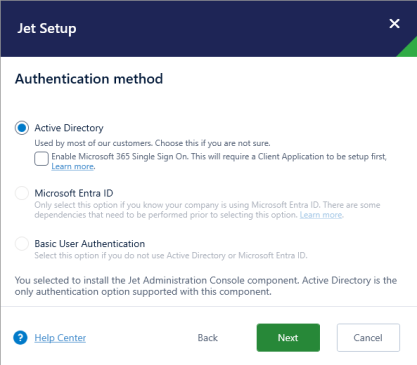Image resolution: width=417 pixels, height=365 pixels.
Task: Choose the Microsoft Entra ID radio option
Action: pos(22,193)
